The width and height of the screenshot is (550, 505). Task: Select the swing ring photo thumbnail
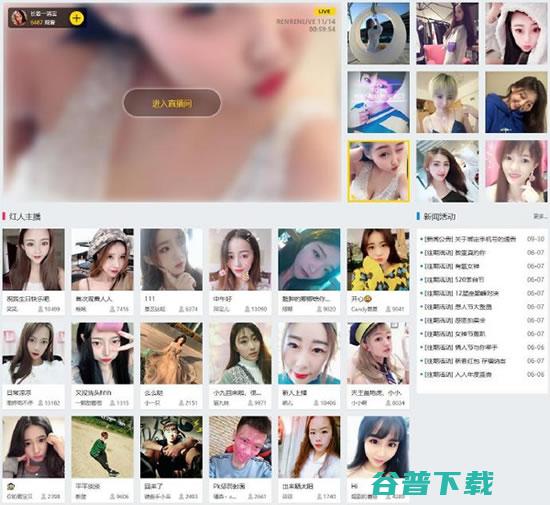click(x=378, y=33)
